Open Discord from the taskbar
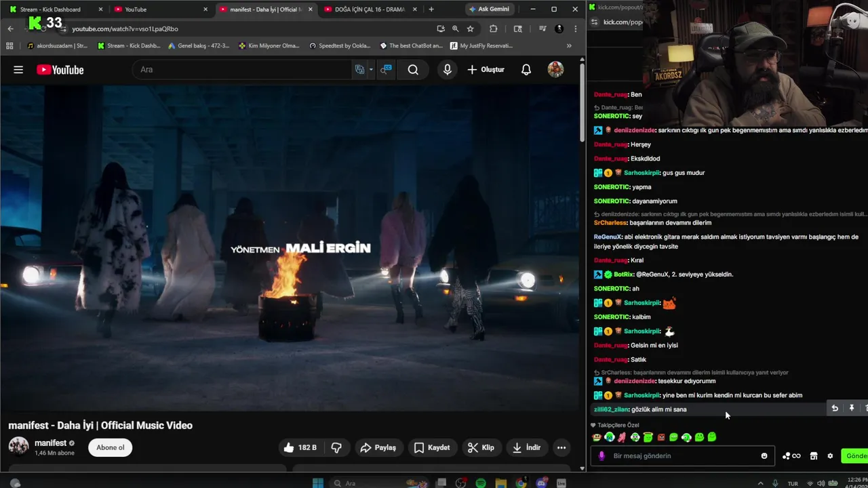 [541, 483]
